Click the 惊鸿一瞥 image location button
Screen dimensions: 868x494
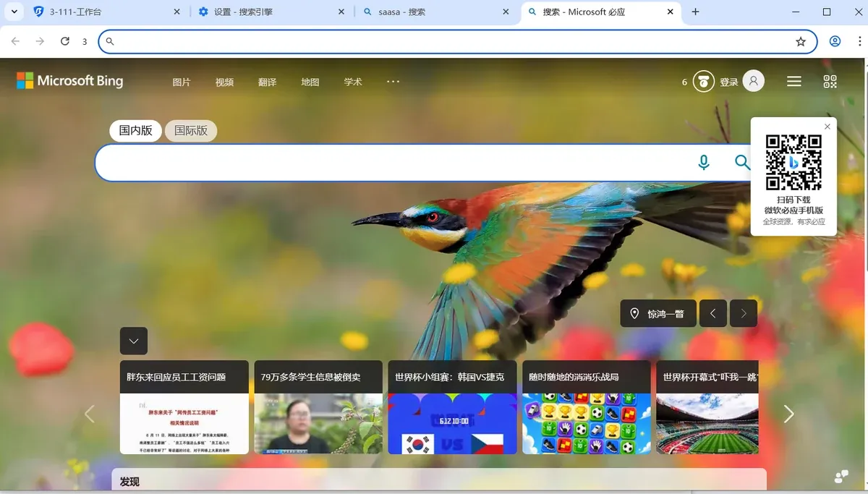coord(658,313)
